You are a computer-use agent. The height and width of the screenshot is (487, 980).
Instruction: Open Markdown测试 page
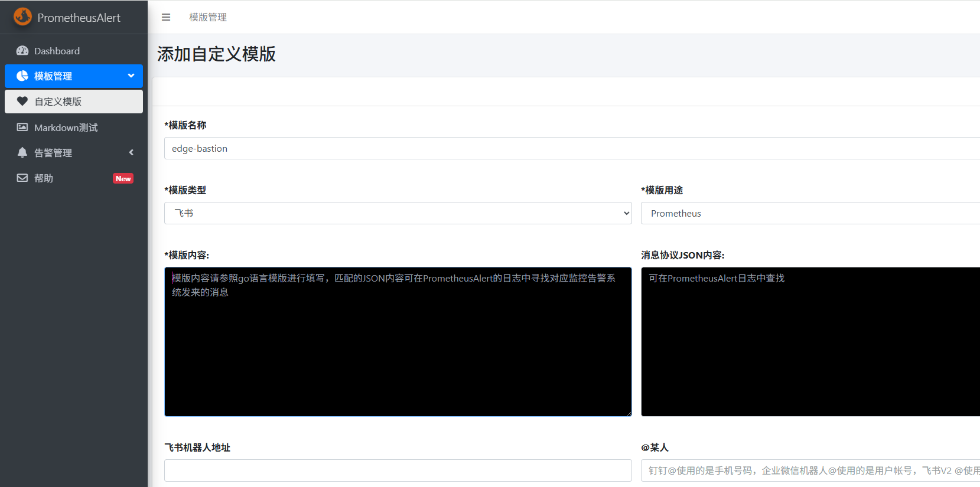[x=74, y=128]
